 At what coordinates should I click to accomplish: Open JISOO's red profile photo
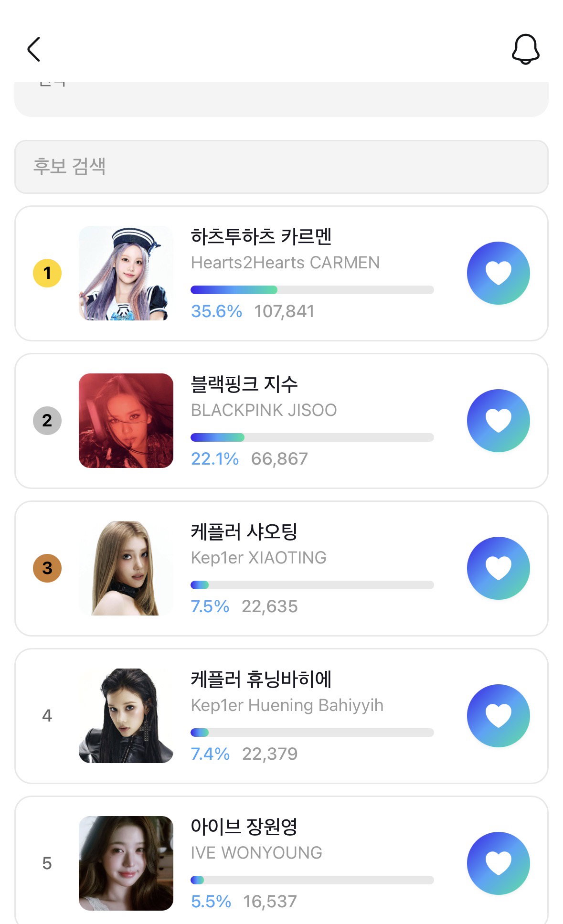tap(126, 421)
